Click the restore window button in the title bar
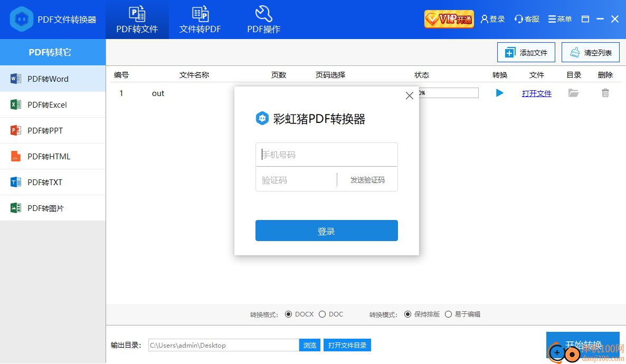The width and height of the screenshot is (626, 364). coord(585,19)
